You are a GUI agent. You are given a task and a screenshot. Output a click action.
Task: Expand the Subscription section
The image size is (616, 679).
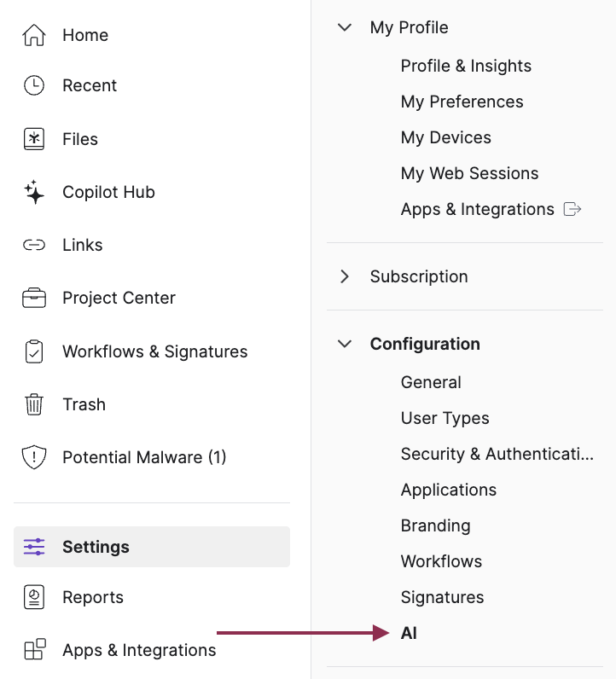[x=345, y=276]
